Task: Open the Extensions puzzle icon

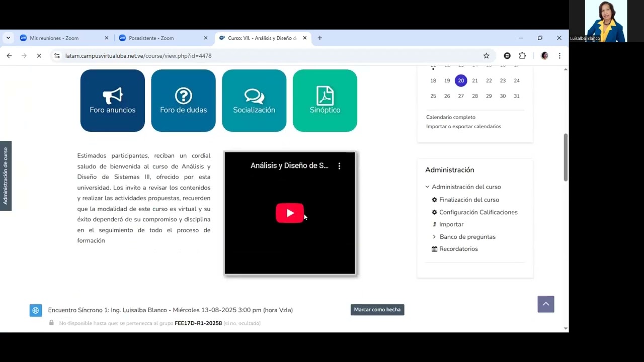Action: (x=522, y=56)
